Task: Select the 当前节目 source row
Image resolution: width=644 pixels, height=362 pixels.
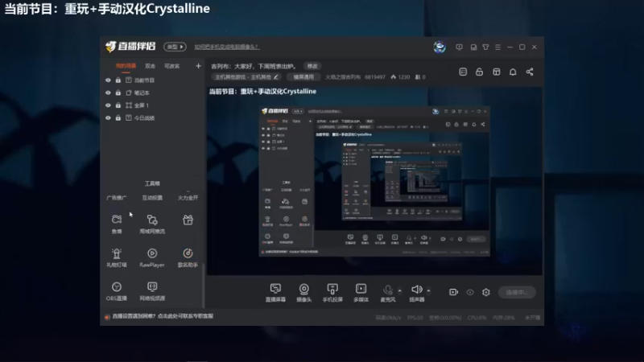Action: coord(153,80)
